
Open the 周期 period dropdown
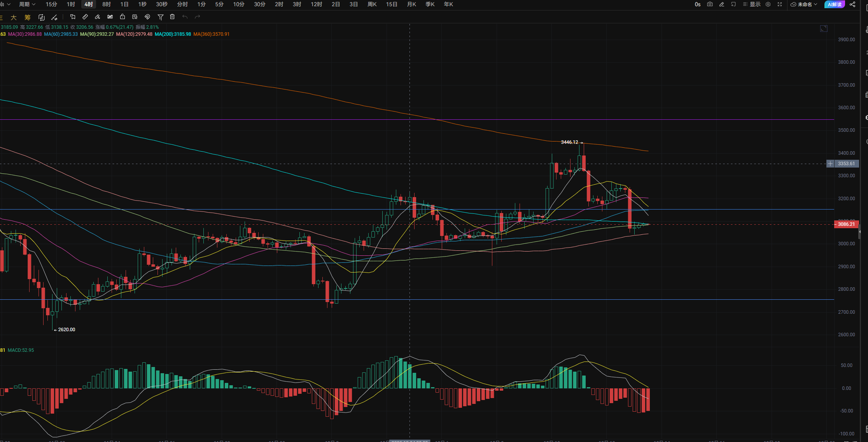pos(27,4)
